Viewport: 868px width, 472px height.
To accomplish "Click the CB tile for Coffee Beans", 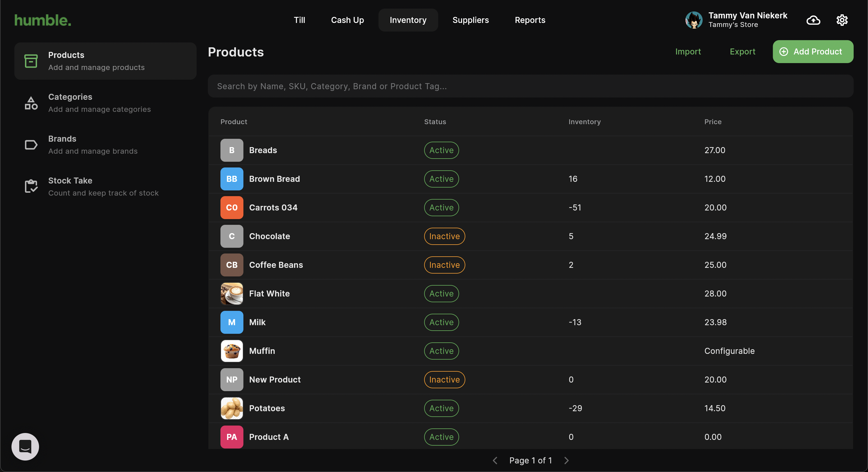I will (231, 265).
